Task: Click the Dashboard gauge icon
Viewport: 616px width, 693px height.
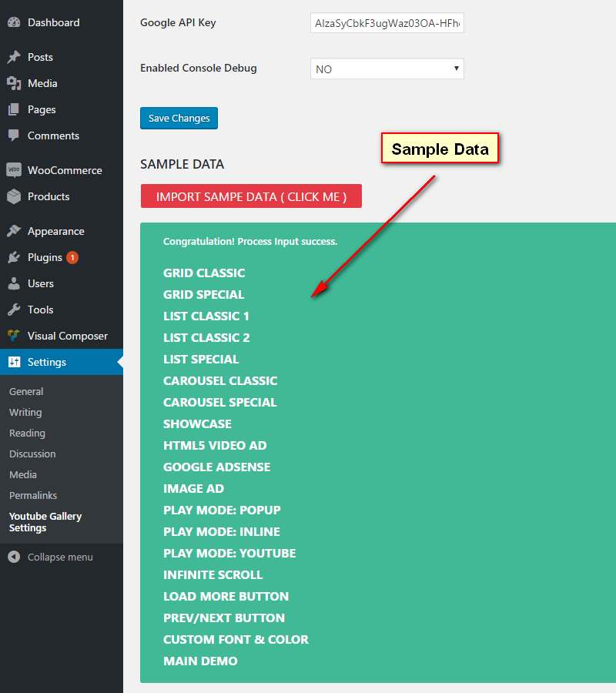Action: [x=14, y=22]
